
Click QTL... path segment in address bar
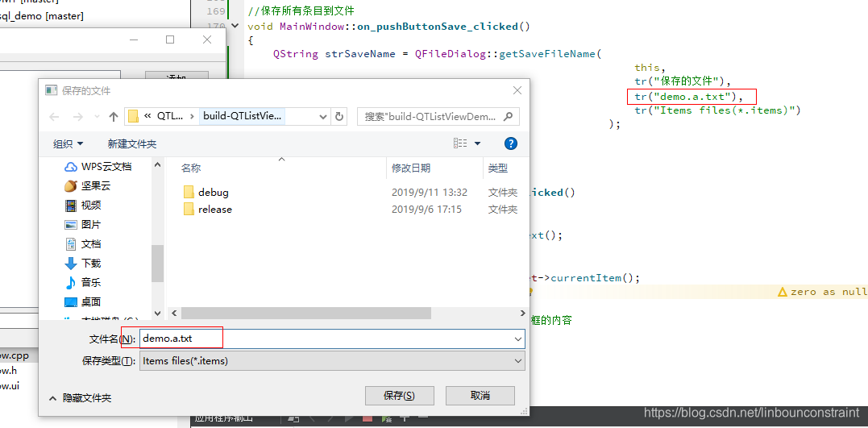(x=169, y=116)
